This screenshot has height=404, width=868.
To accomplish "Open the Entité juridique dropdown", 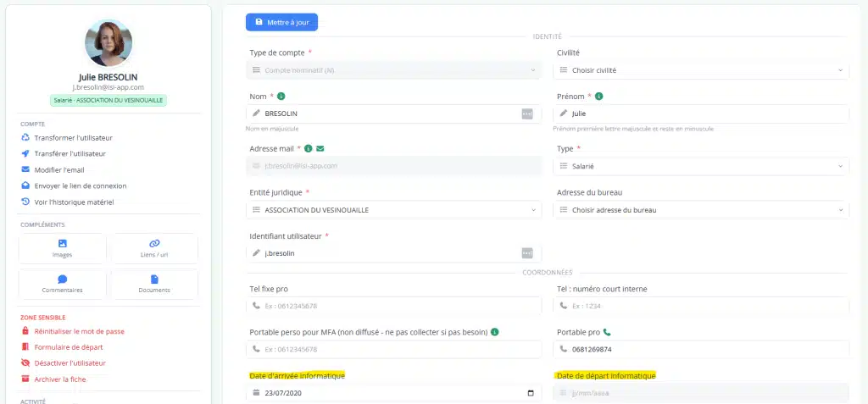I will click(x=393, y=210).
